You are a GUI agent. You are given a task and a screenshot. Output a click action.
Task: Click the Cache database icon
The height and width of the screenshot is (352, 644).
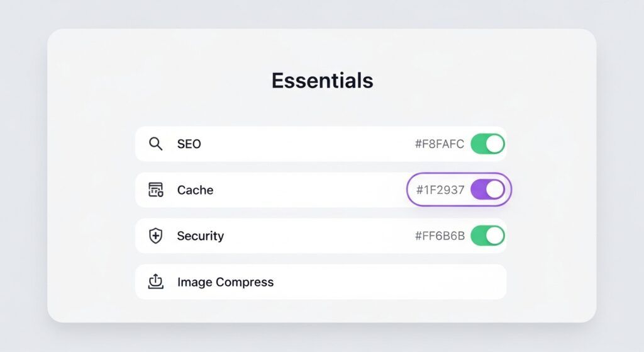click(155, 190)
